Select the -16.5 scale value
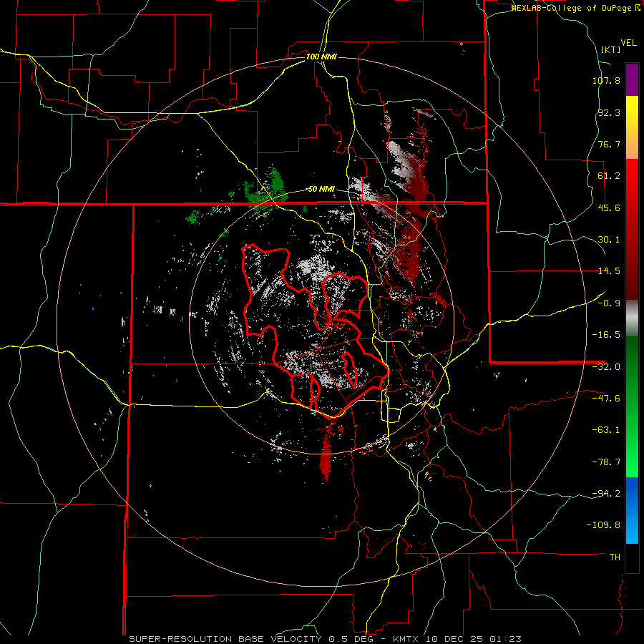This screenshot has height=644, width=644. [606, 335]
